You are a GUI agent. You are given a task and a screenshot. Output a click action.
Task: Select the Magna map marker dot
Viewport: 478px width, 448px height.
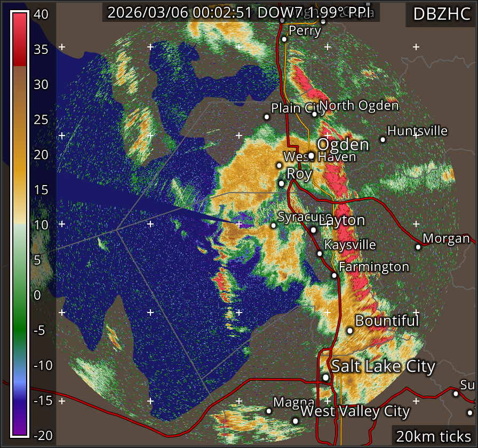click(x=269, y=411)
